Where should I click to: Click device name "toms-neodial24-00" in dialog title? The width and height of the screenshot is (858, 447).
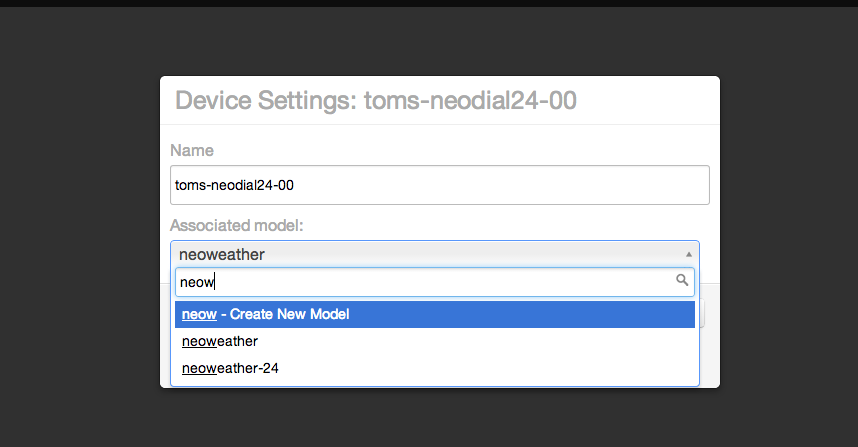470,100
